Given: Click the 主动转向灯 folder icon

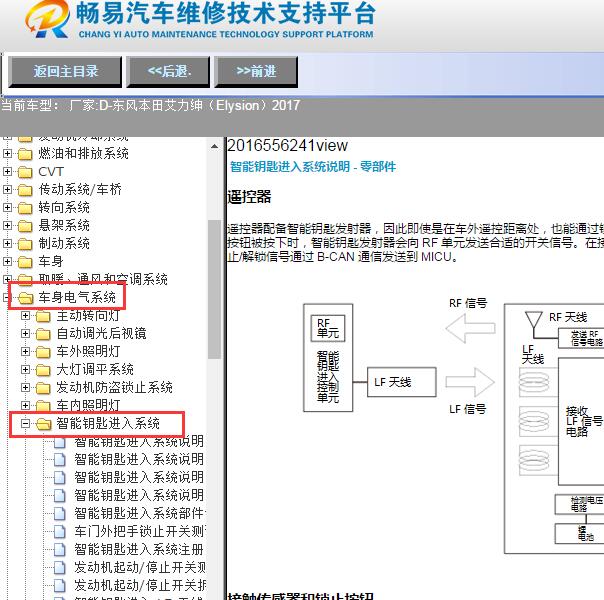Looking at the screenshot, I should pyautogui.click(x=43, y=317).
